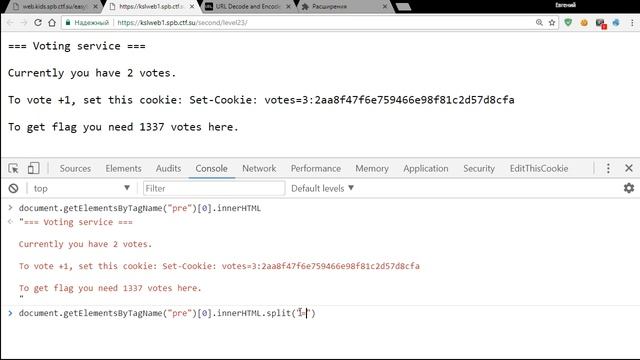Open the orange cookie extension icon
Viewport: 640px width, 360px height.
(584, 23)
